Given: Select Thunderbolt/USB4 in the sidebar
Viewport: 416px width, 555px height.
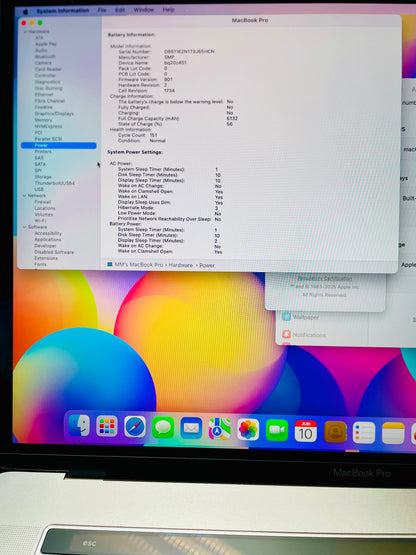Looking at the screenshot, I should (x=55, y=183).
